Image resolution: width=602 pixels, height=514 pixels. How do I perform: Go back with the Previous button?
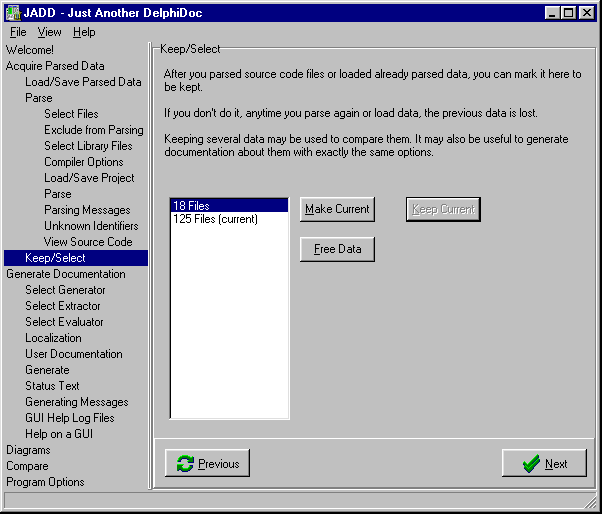(207, 463)
